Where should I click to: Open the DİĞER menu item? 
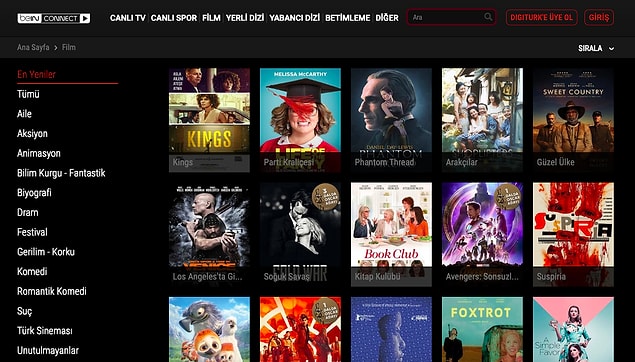pyautogui.click(x=387, y=18)
